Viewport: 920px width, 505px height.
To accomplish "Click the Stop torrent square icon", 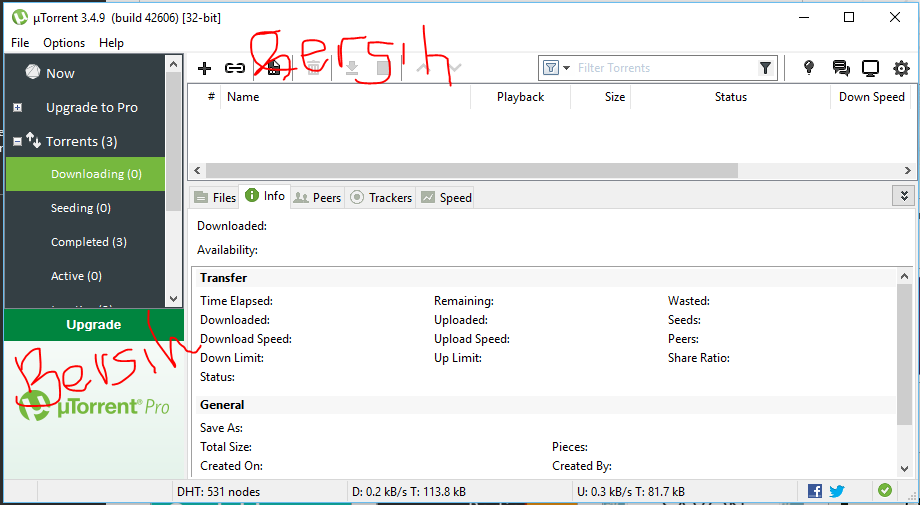I will pyautogui.click(x=383, y=69).
